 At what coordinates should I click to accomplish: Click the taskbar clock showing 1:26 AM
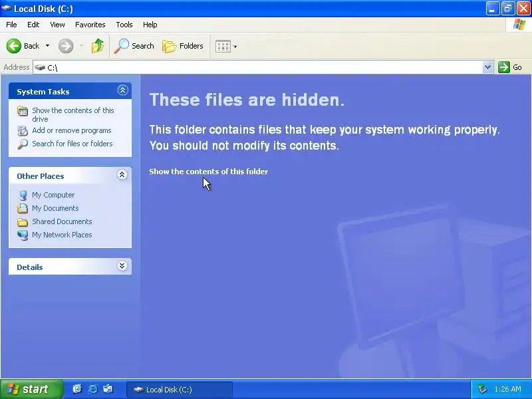click(x=507, y=389)
